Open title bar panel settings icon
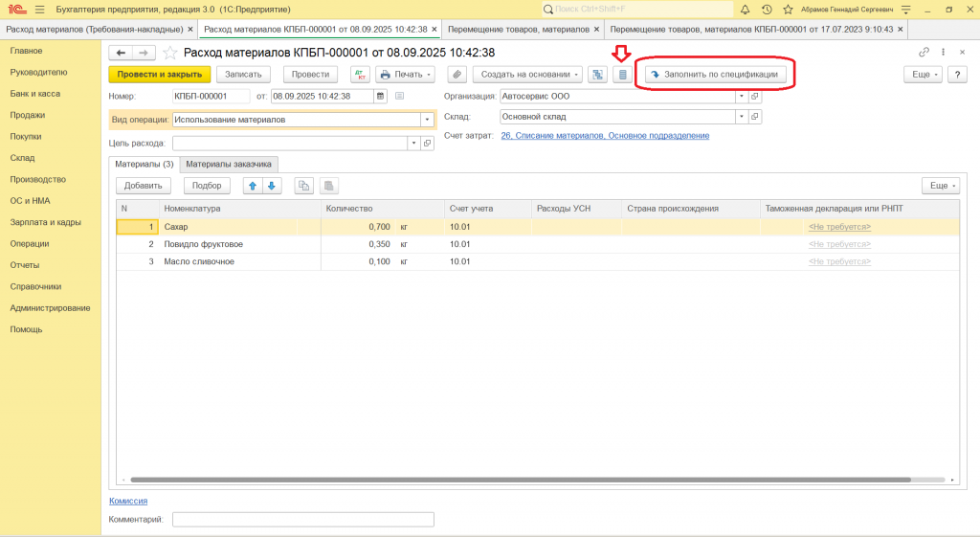 pos(906,10)
